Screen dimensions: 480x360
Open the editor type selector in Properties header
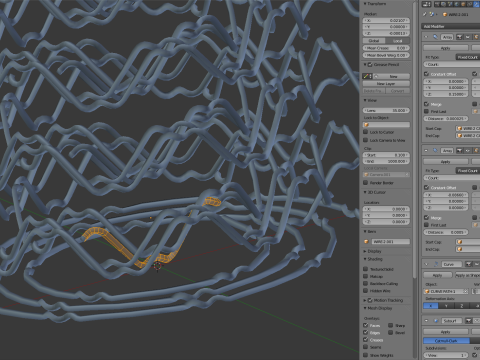click(427, 4)
